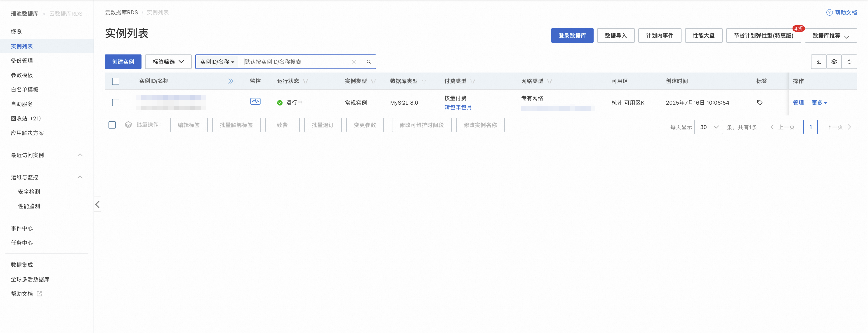Toggle the select-all header checkbox

[x=116, y=81]
